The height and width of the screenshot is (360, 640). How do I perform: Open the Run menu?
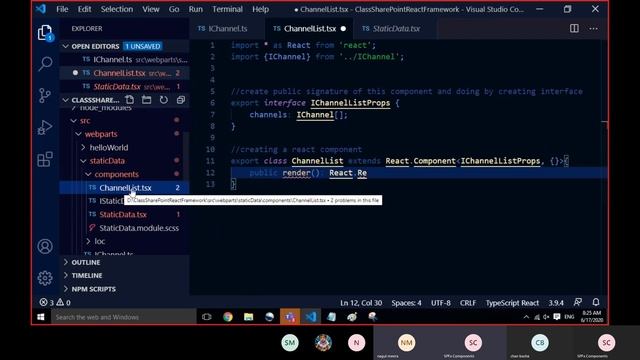(196, 9)
